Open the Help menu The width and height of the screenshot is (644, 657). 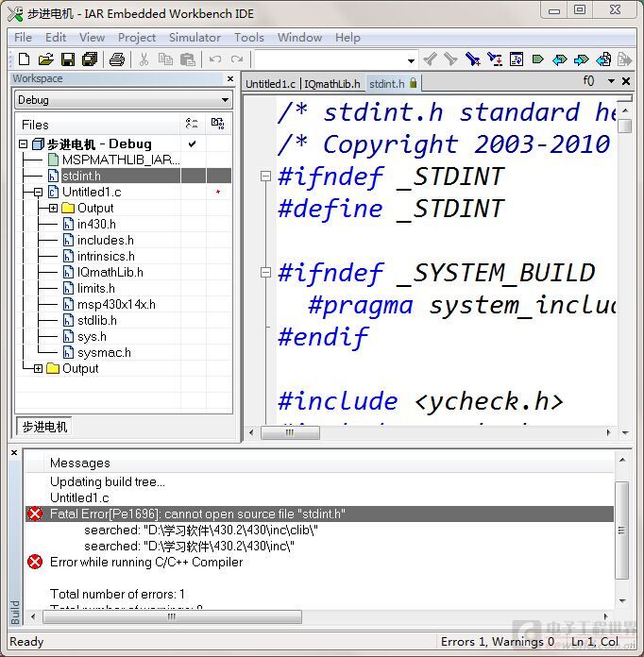click(347, 38)
